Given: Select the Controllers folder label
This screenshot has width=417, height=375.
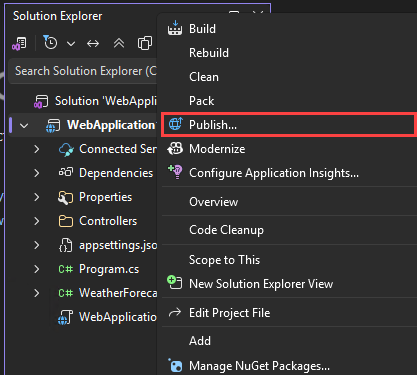Looking at the screenshot, I should (108, 221).
